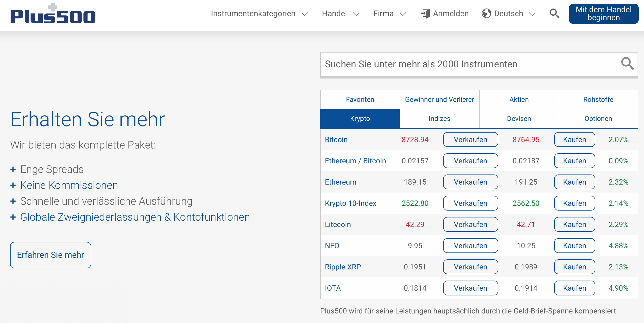The height and width of the screenshot is (323, 644).
Task: Click the header magnifier search icon
Action: click(x=554, y=13)
